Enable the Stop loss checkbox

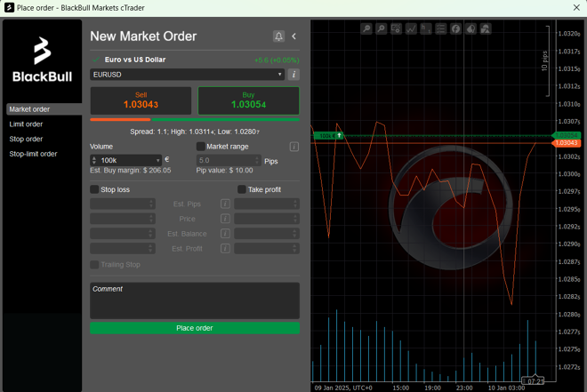coord(94,189)
